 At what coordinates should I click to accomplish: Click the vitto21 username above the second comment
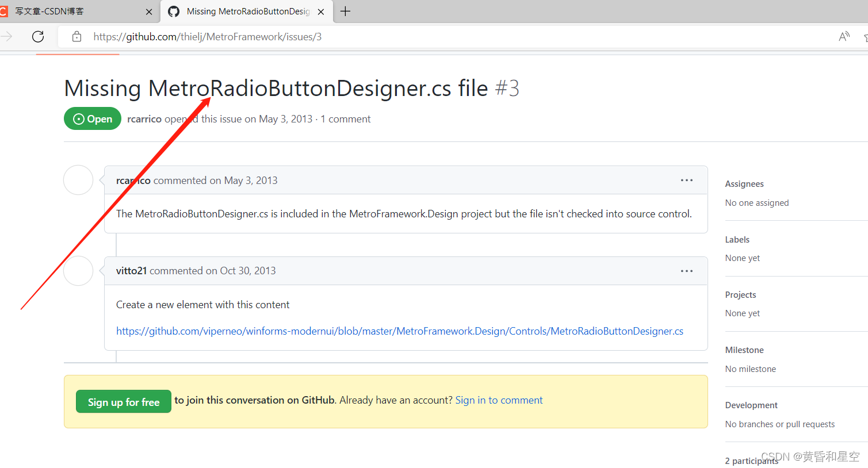click(131, 270)
